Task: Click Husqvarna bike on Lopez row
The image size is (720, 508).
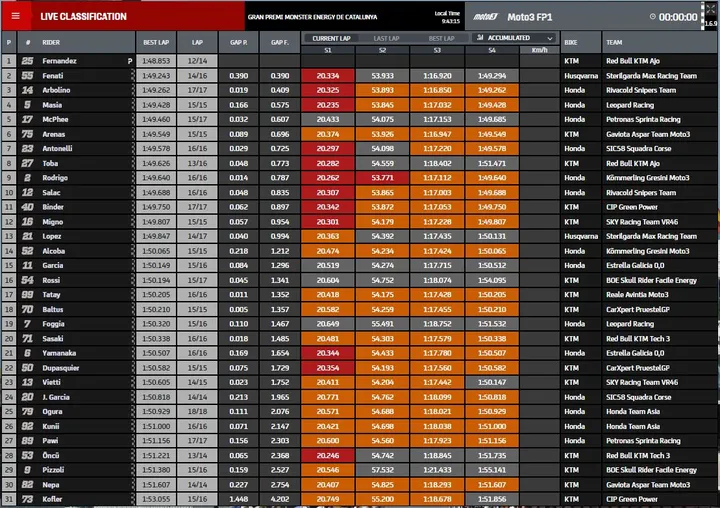Action: pos(581,237)
